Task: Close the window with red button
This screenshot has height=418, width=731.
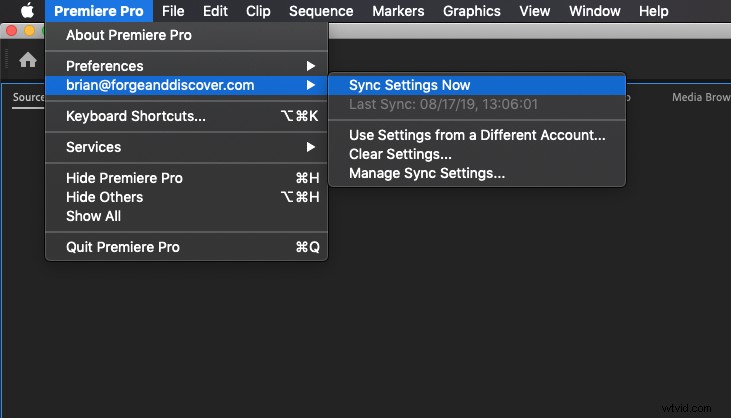Action: [12, 31]
